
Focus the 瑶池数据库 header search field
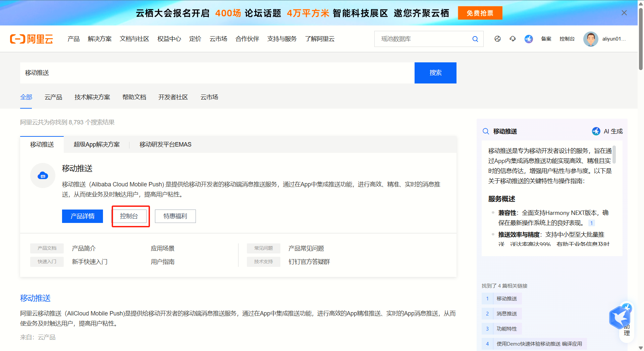tap(423, 39)
